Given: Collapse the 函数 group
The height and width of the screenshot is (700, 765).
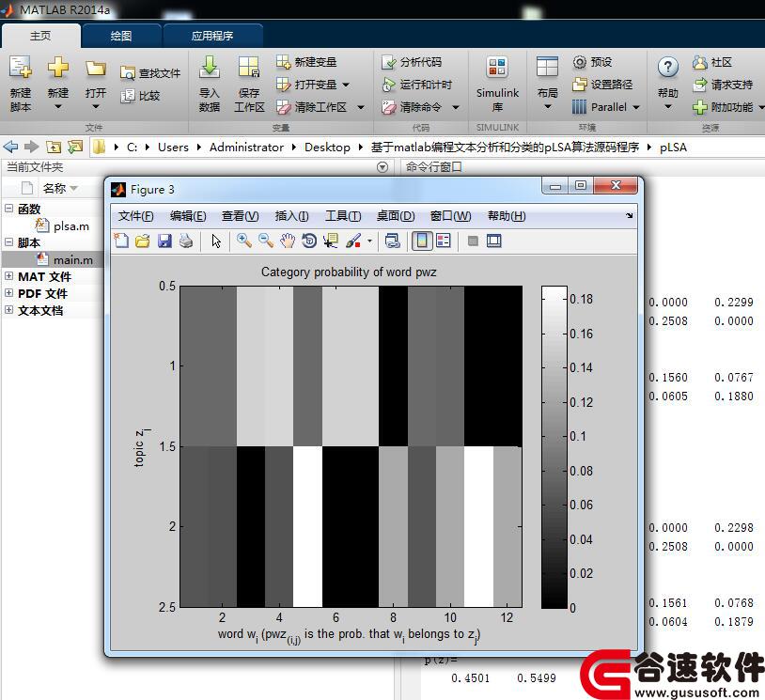Looking at the screenshot, I should tap(8, 209).
